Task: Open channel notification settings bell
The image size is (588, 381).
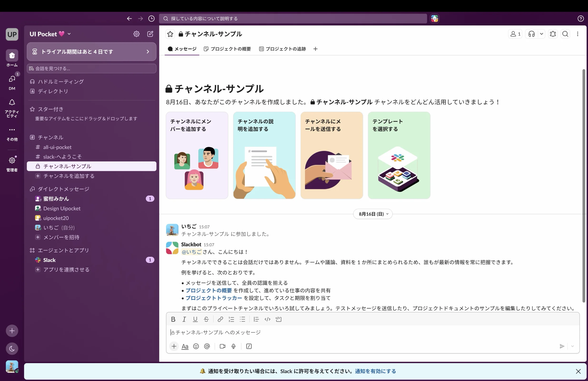Action: tap(553, 34)
